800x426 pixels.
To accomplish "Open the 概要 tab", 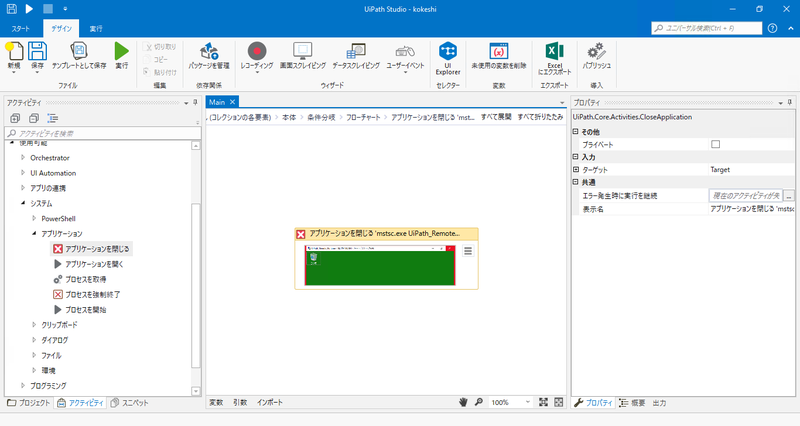I will point(633,403).
